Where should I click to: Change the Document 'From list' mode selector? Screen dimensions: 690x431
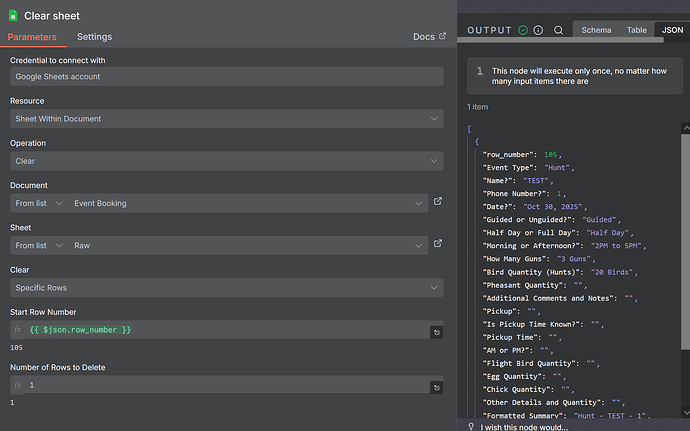coord(38,203)
